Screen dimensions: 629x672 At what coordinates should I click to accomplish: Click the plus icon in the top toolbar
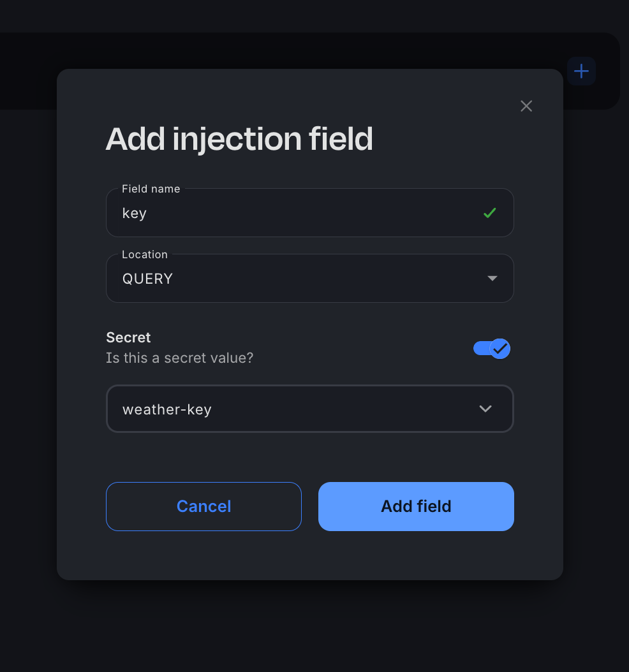(581, 71)
